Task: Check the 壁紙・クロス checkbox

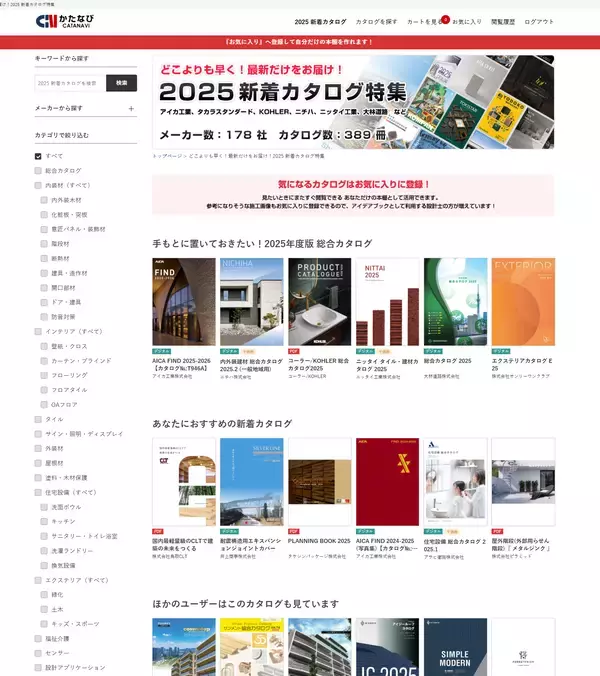Action: coord(44,346)
